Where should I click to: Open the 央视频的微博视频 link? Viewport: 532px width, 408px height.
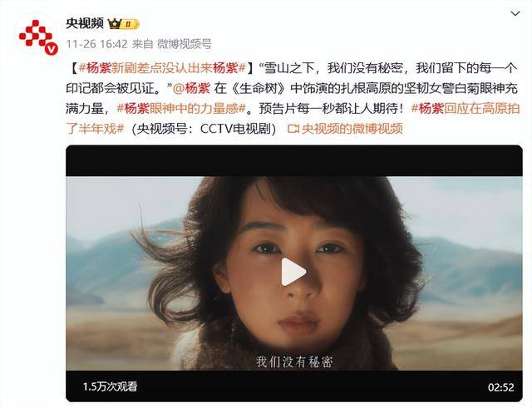coord(352,129)
